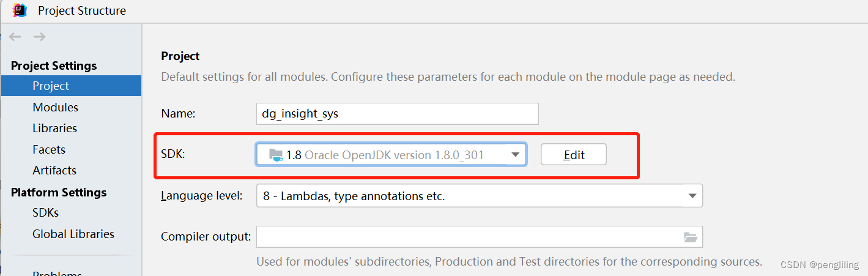Click the Compiler output path field
Viewport: 868px width, 276px height.
(x=468, y=237)
